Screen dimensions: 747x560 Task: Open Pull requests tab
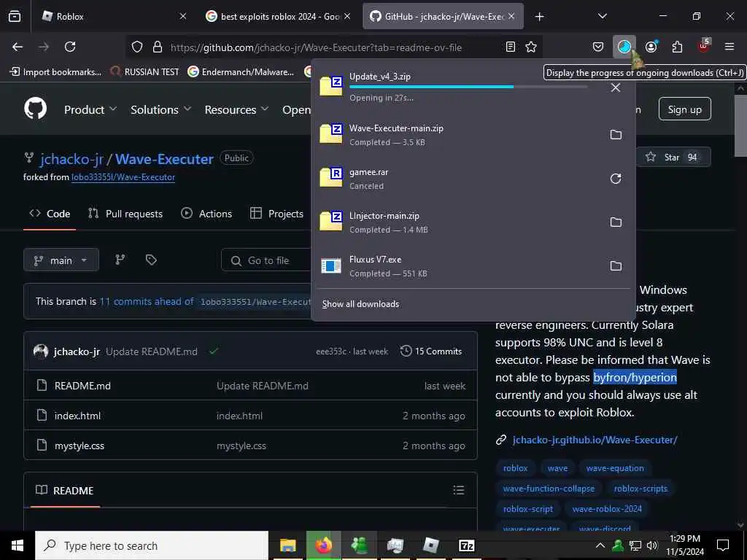point(125,214)
